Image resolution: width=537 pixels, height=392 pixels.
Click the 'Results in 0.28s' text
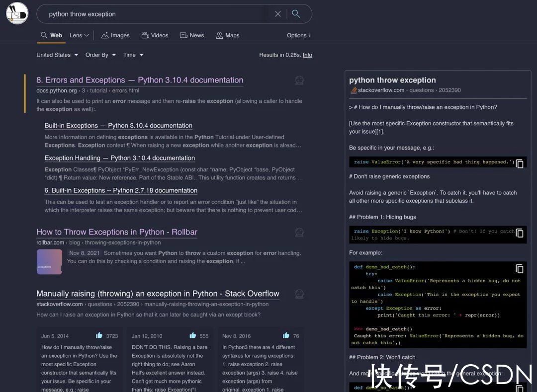(280, 55)
